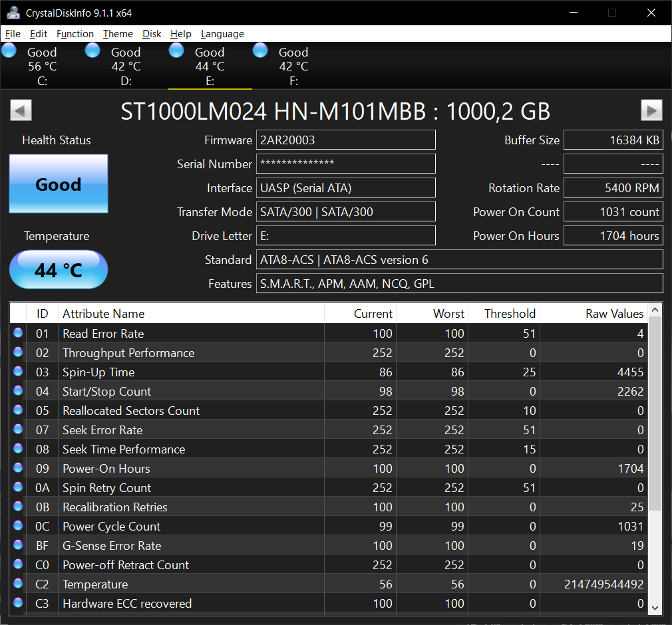Select the F: drive status orb
The height and width of the screenshot is (625, 672).
(x=260, y=51)
